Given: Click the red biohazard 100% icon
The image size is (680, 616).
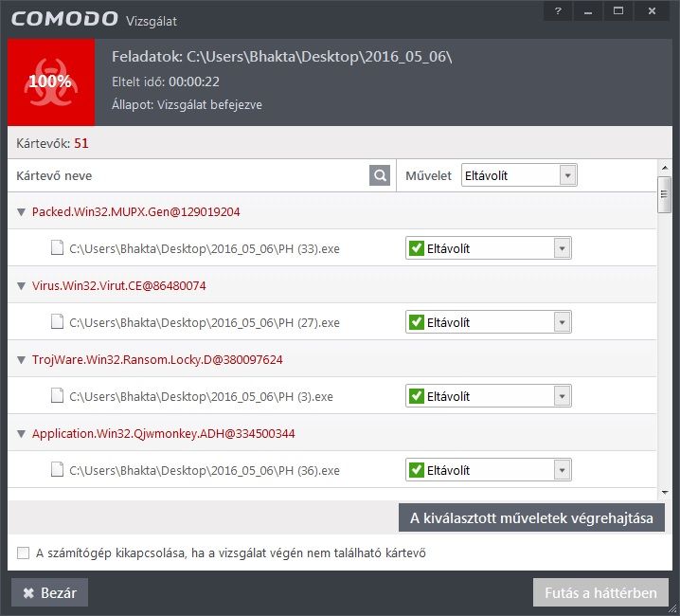Looking at the screenshot, I should pyautogui.click(x=51, y=82).
